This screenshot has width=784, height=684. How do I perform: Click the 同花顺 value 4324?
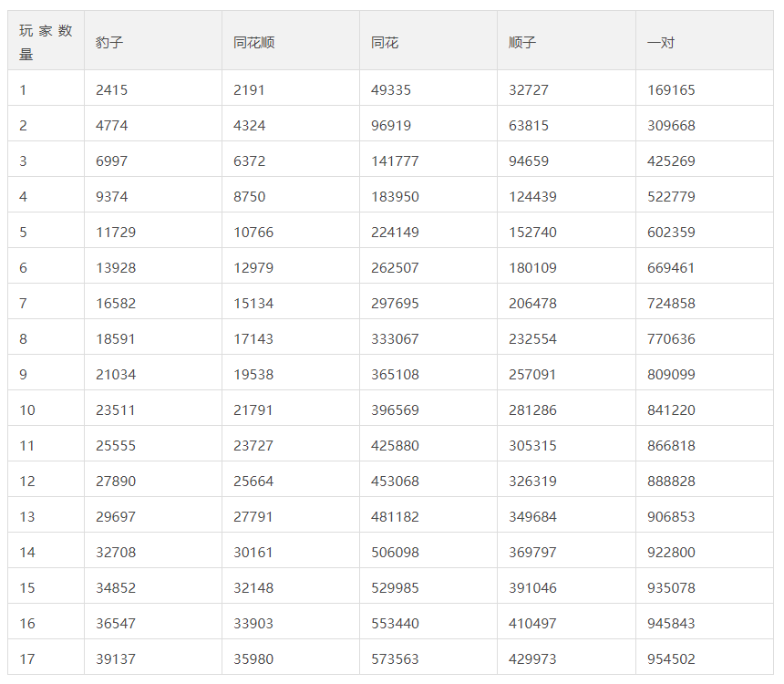point(250,126)
